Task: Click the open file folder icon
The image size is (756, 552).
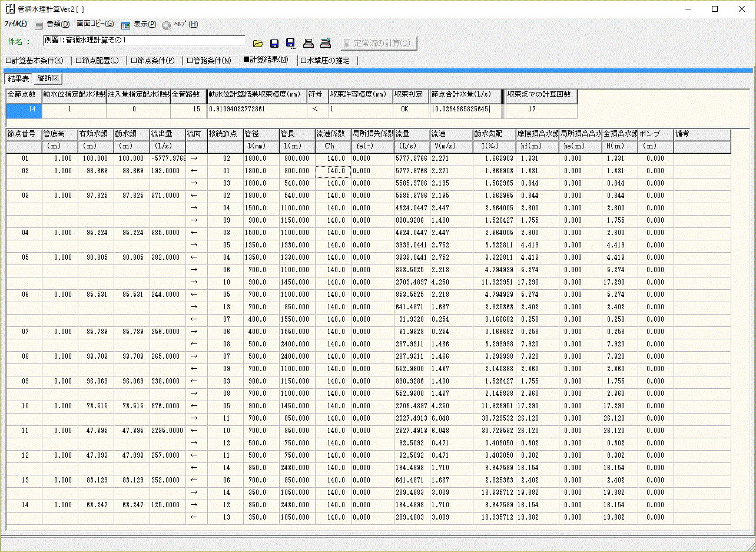Action: coord(257,43)
